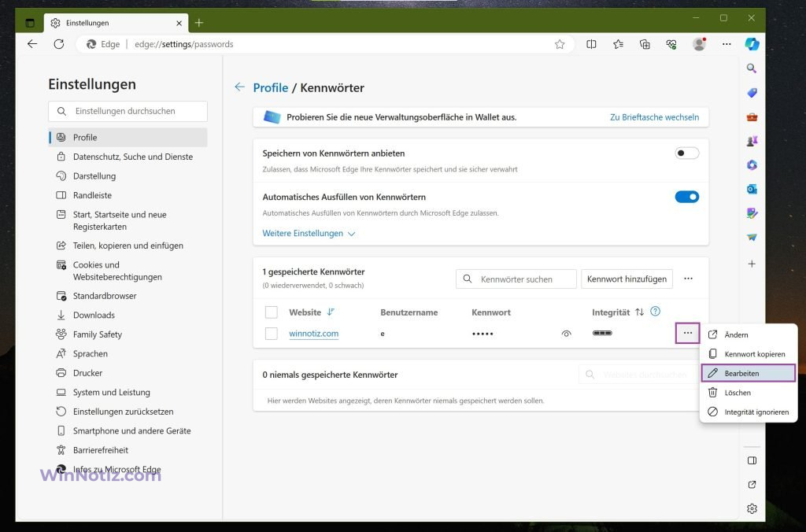Click the Kennwort hinzufügen button

click(x=627, y=279)
